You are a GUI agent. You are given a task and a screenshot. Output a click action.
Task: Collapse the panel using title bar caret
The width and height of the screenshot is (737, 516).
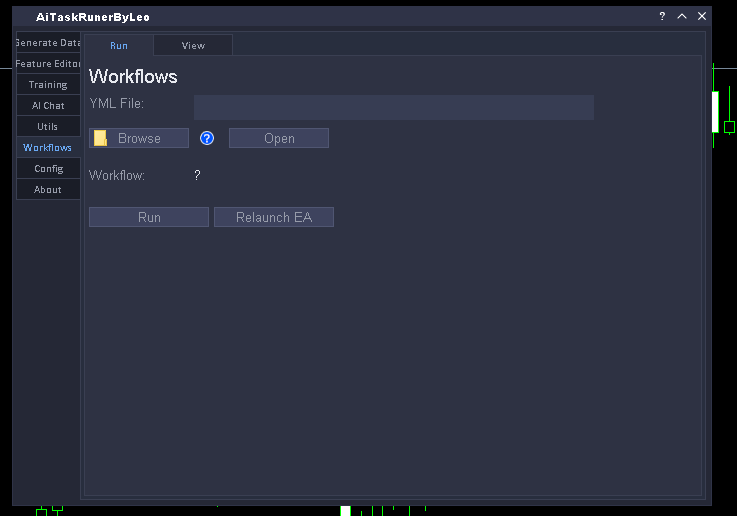coord(682,16)
